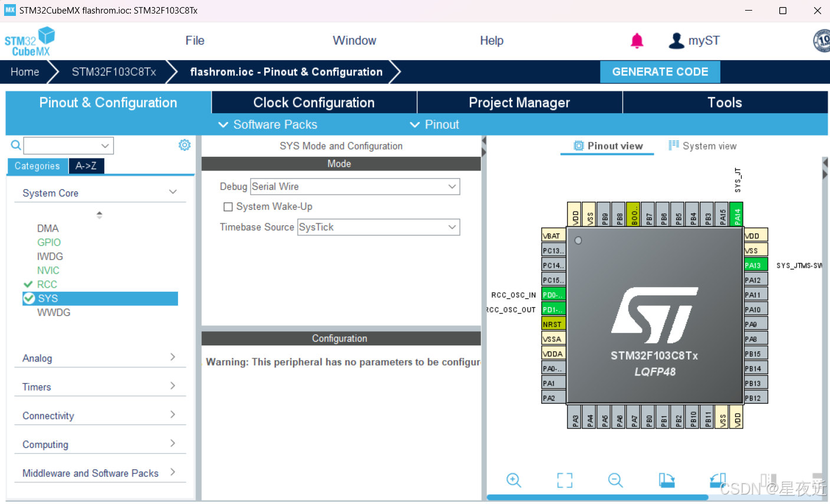Image resolution: width=830 pixels, height=504 pixels.
Task: Switch to A->Z list tab
Action: click(86, 166)
